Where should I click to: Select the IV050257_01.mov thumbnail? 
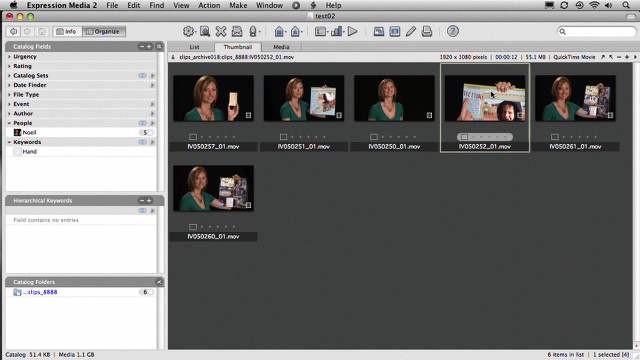(213, 98)
